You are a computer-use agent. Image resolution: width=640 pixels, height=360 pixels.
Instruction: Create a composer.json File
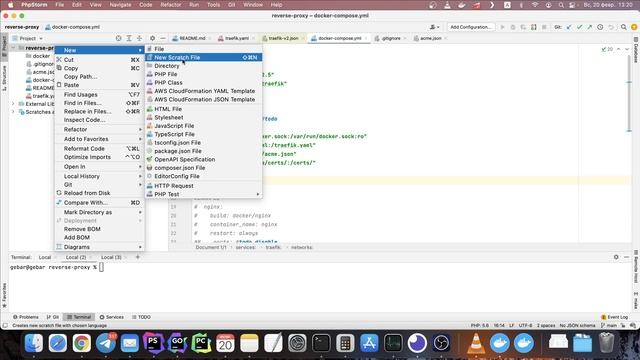click(x=203, y=168)
